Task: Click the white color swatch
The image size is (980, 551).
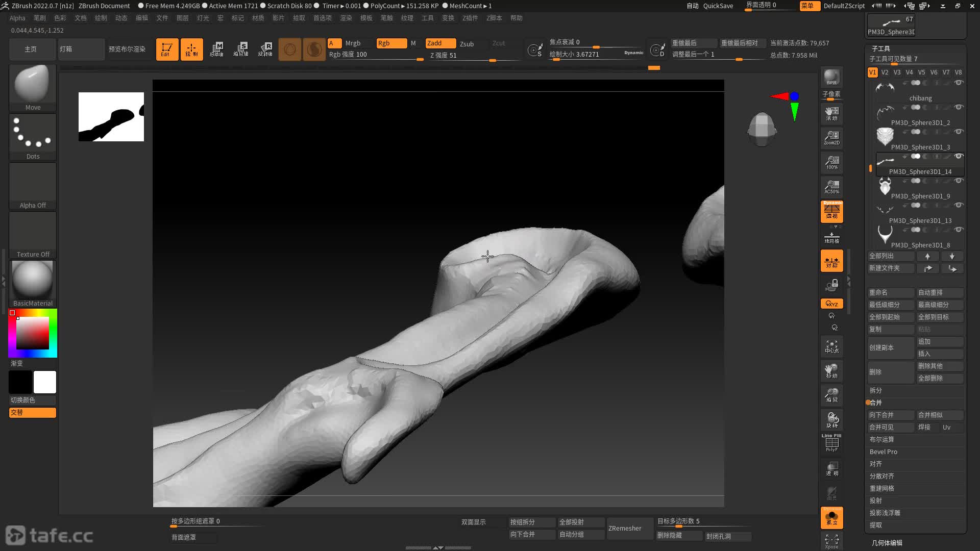Action: click(x=45, y=382)
